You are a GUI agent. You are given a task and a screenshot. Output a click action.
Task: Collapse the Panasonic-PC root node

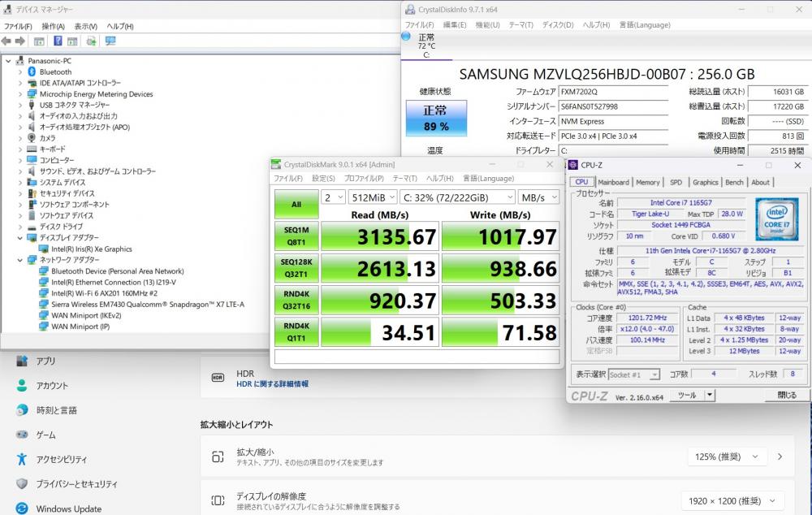pyautogui.click(x=8, y=61)
